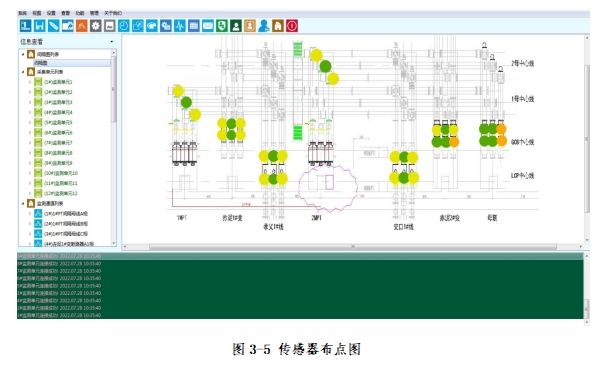Screen dimensions: 608x366
Task: Click the envelope mail icon
Action: point(208,26)
